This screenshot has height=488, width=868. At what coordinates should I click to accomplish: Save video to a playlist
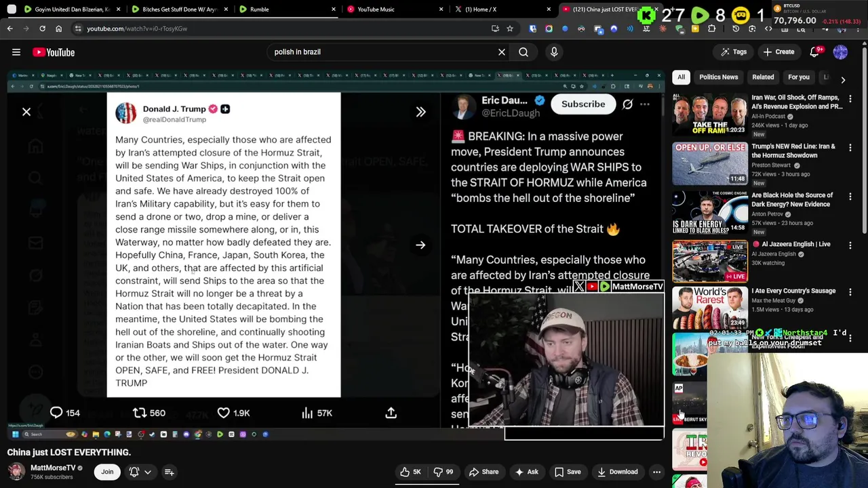568,472
